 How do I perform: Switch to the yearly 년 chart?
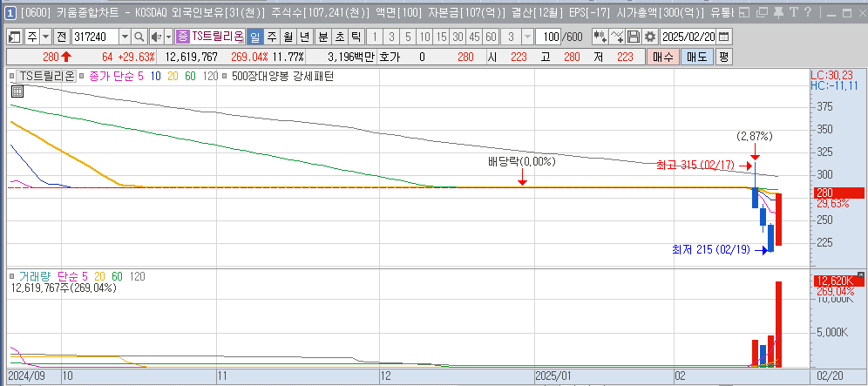(304, 37)
